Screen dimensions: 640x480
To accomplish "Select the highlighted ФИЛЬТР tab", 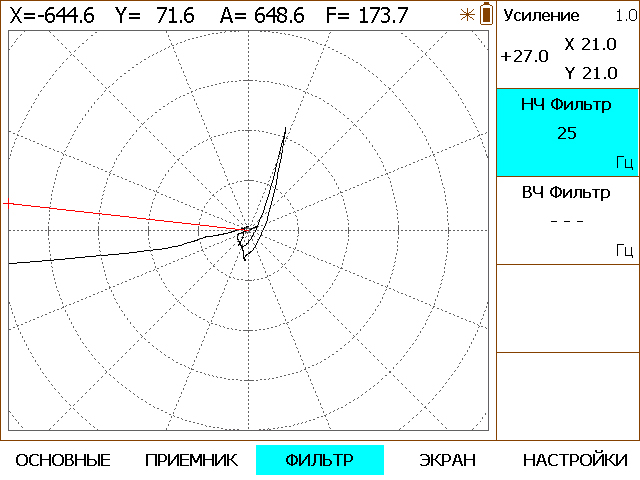I will [x=320, y=460].
